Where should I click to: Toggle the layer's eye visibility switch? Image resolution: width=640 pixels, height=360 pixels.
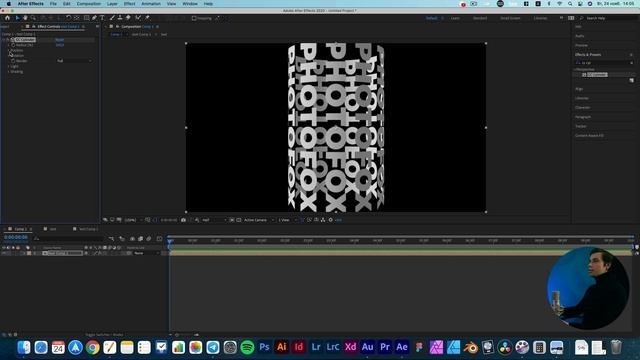click(4, 253)
